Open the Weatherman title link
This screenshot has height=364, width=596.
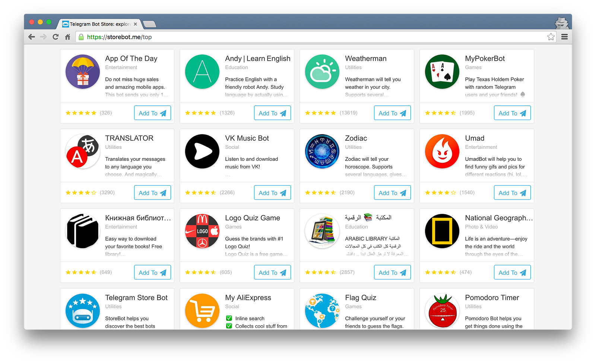(x=366, y=58)
